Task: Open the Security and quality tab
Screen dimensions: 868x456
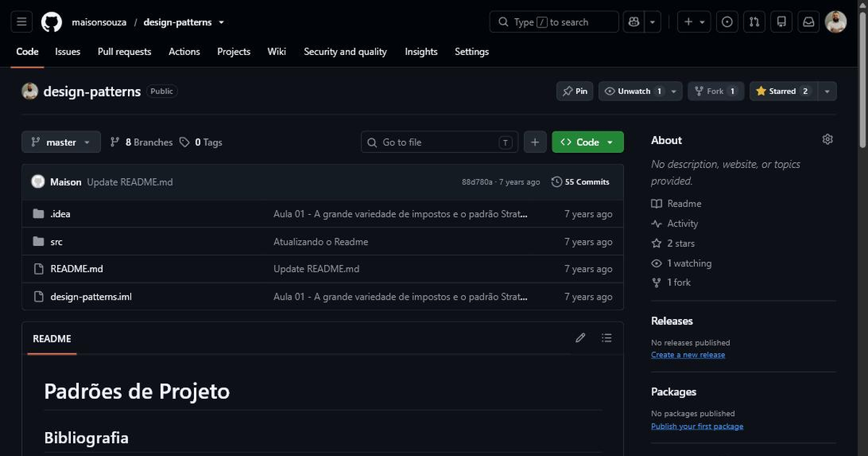Action: pyautogui.click(x=345, y=51)
